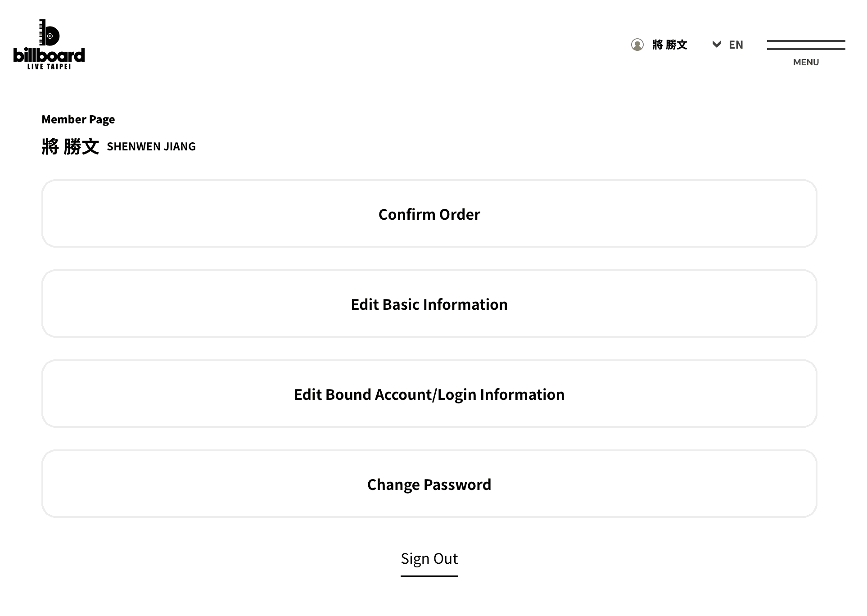Expand the language selector chevron arrow
The height and width of the screenshot is (616, 867).
click(x=716, y=44)
